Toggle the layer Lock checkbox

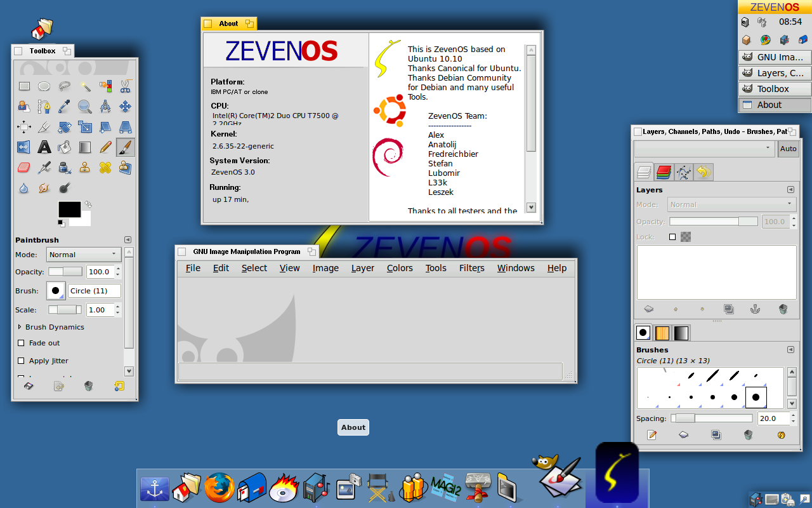click(x=672, y=237)
